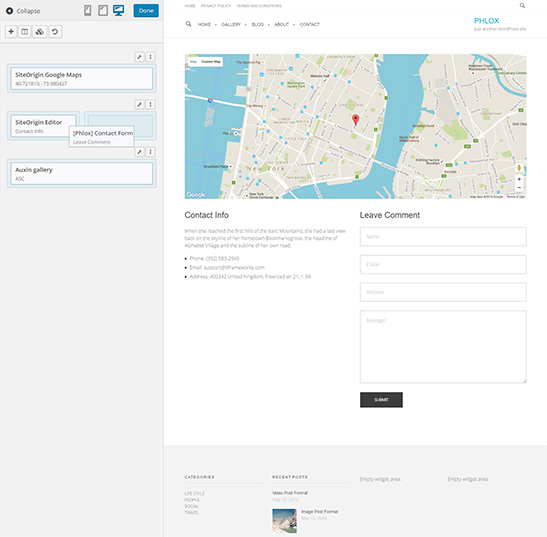Click the Image Post Format thumbnail

pyautogui.click(x=284, y=521)
